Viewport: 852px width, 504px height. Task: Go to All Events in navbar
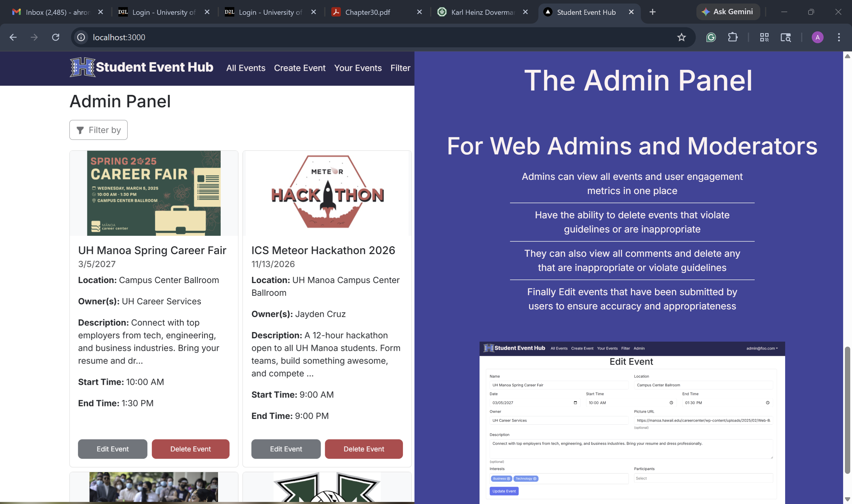(x=246, y=68)
